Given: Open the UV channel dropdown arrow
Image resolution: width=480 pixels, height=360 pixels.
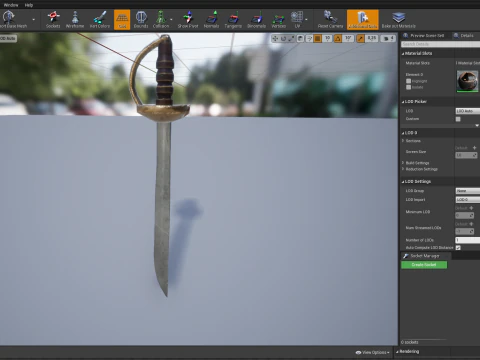Looking at the screenshot, I should pyautogui.click(x=306, y=19).
